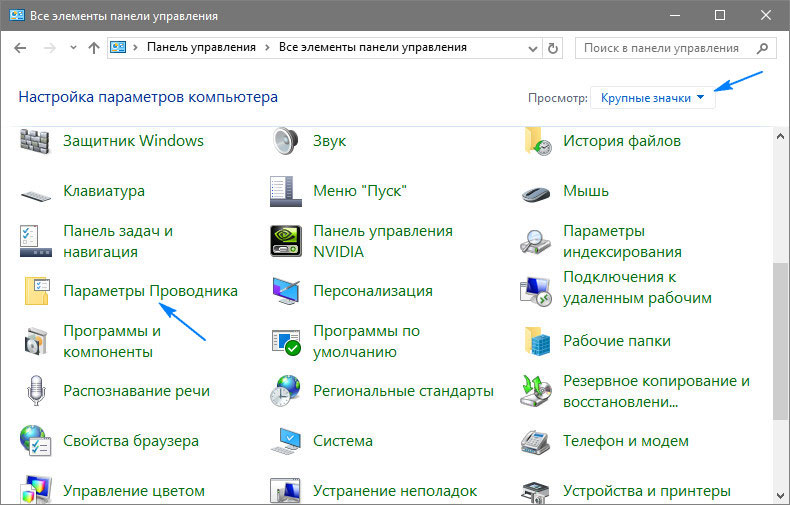Click the Региональные стандарты globe icon
This screenshot has width=790, height=505.
point(286,391)
